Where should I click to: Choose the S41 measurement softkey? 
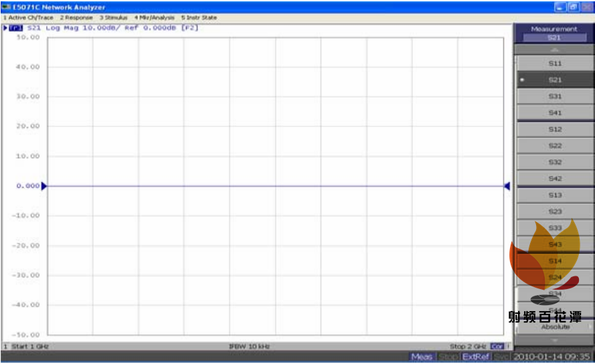pyautogui.click(x=555, y=112)
